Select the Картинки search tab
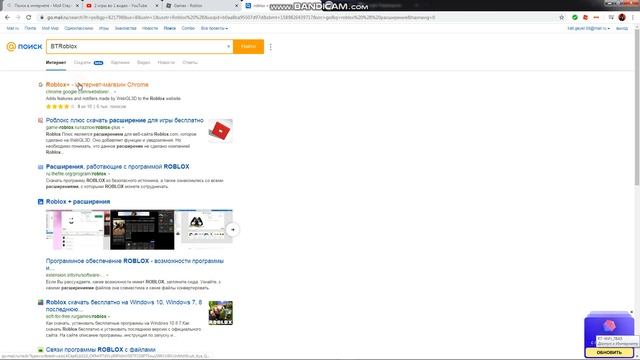This screenshot has width=640, height=360. 120,62
